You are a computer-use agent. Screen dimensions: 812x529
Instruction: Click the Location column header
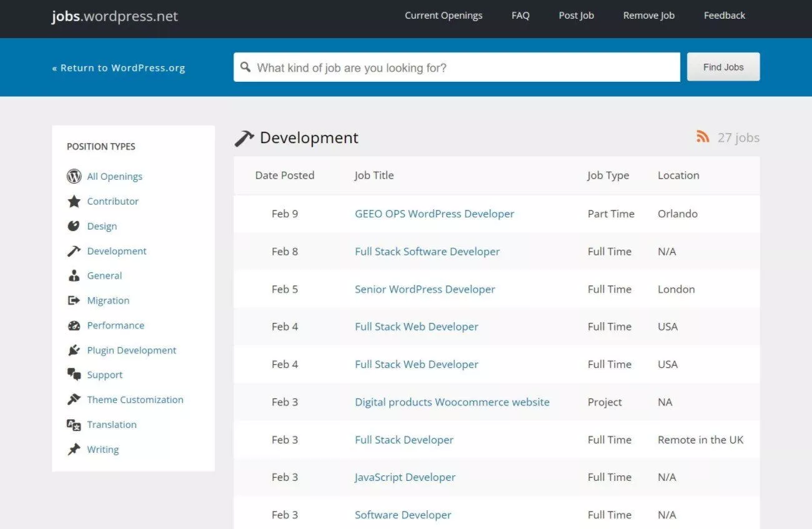[678, 176]
